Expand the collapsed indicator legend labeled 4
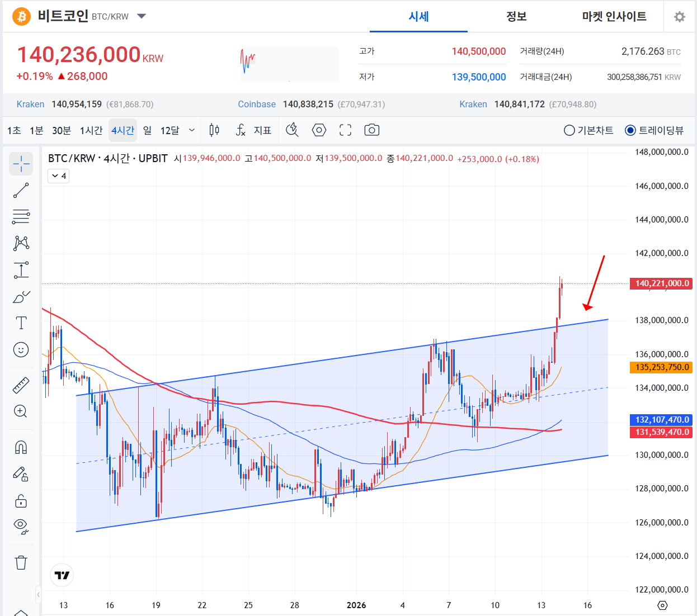The image size is (697, 616). click(59, 176)
